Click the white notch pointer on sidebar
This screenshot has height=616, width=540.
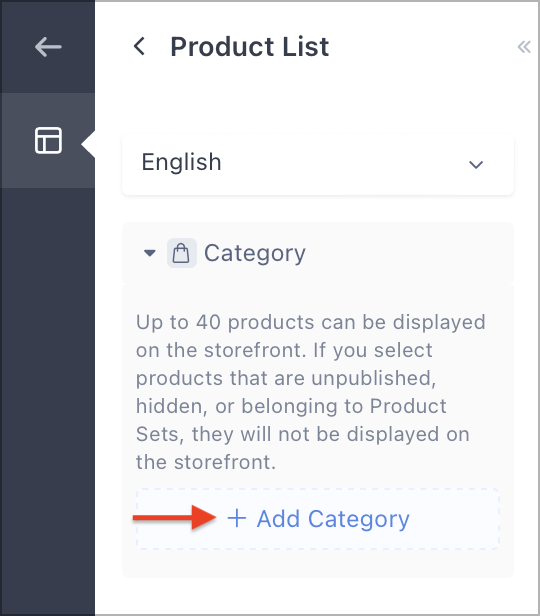pyautogui.click(x=88, y=145)
